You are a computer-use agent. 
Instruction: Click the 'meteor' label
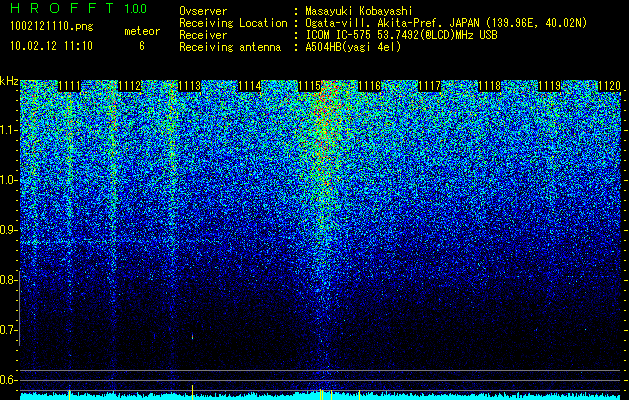(x=142, y=31)
